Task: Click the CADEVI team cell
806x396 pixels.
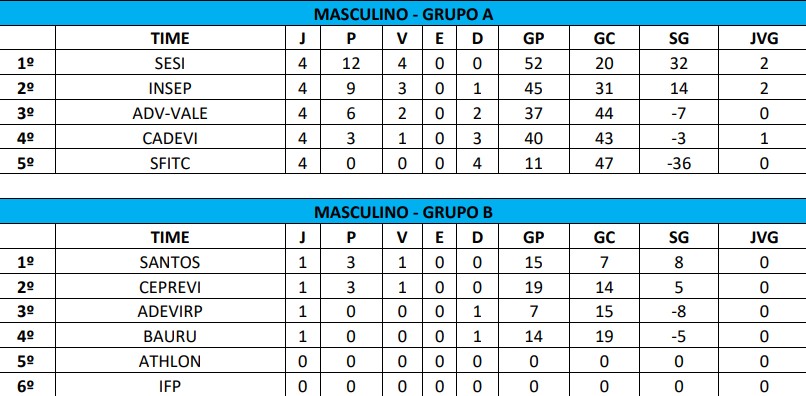Action: [170, 138]
